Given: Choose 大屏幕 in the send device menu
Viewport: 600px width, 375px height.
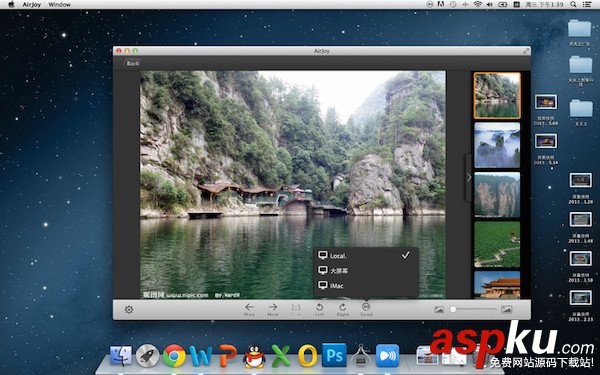Looking at the screenshot, I should [366, 270].
